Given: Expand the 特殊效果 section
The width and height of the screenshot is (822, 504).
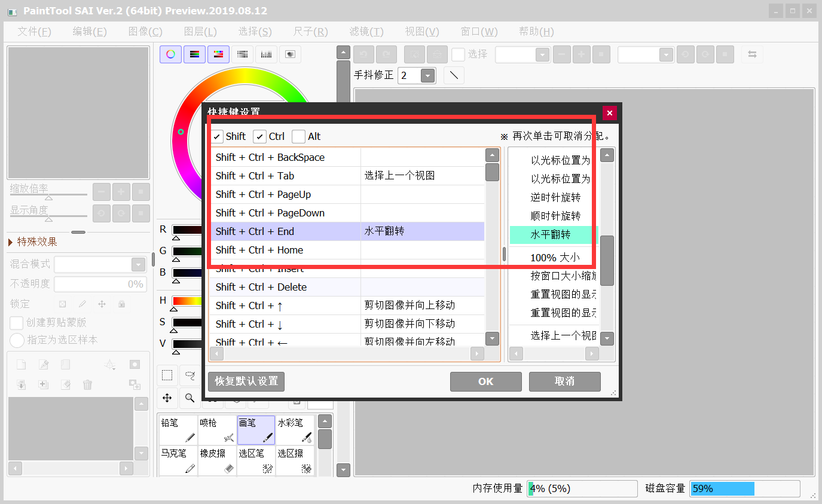Looking at the screenshot, I should (x=33, y=242).
